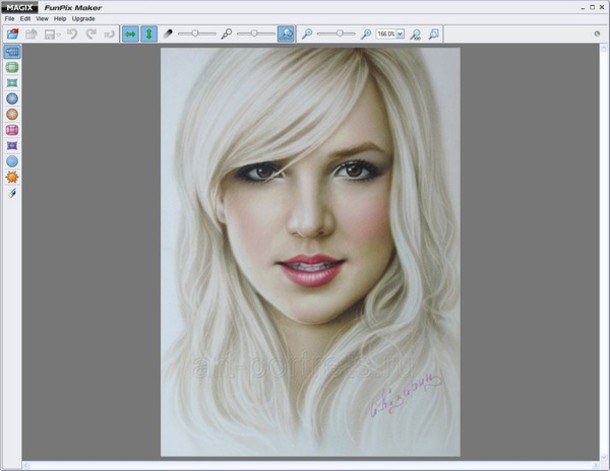Open the View menu
The image size is (610, 471).
coord(42,18)
